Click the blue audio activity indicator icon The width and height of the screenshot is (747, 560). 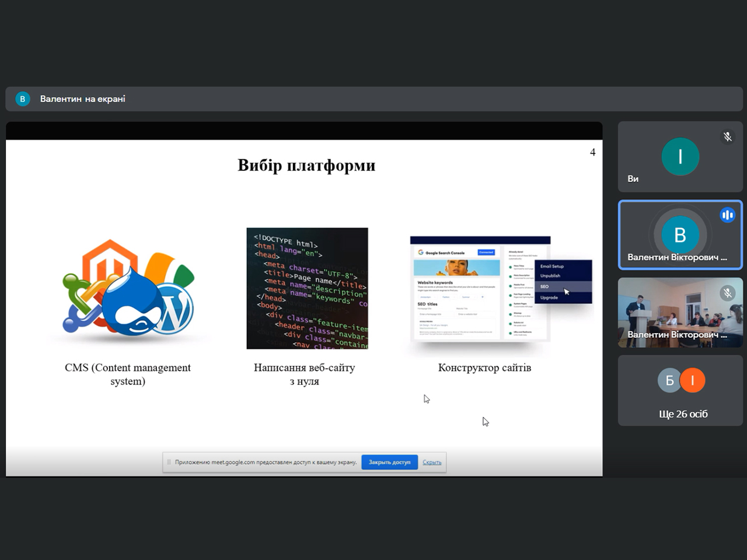point(727,215)
